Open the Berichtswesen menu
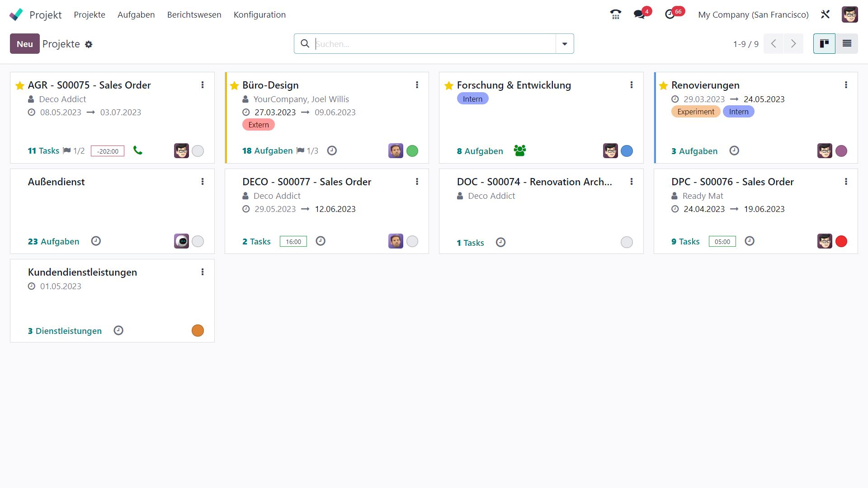This screenshot has height=488, width=868. pyautogui.click(x=194, y=14)
